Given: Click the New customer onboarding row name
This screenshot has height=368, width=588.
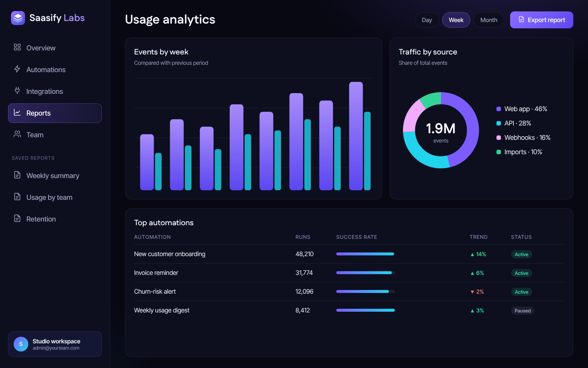Looking at the screenshot, I should point(170,254).
